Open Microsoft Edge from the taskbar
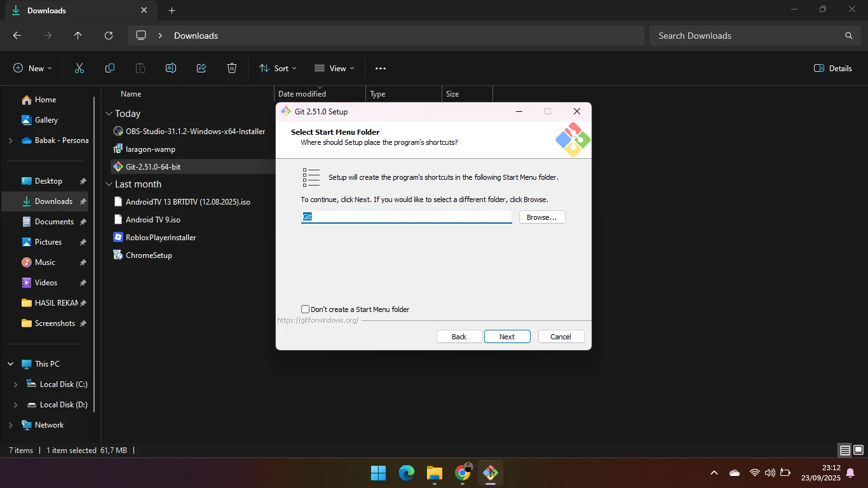868x488 pixels. [x=407, y=473]
